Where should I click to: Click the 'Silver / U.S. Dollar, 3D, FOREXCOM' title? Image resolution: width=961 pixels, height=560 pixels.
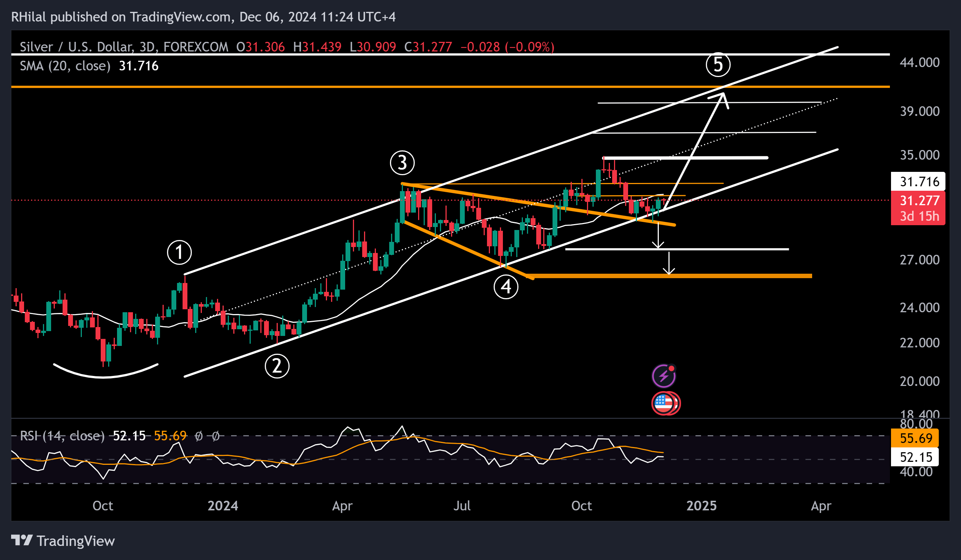click(x=124, y=47)
